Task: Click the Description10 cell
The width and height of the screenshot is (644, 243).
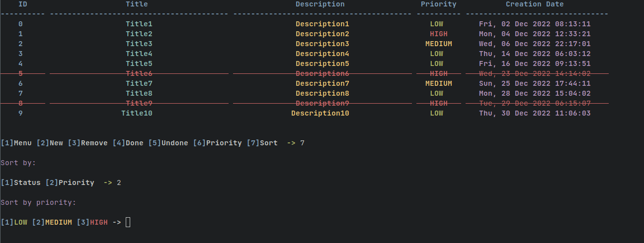Action: click(320, 113)
